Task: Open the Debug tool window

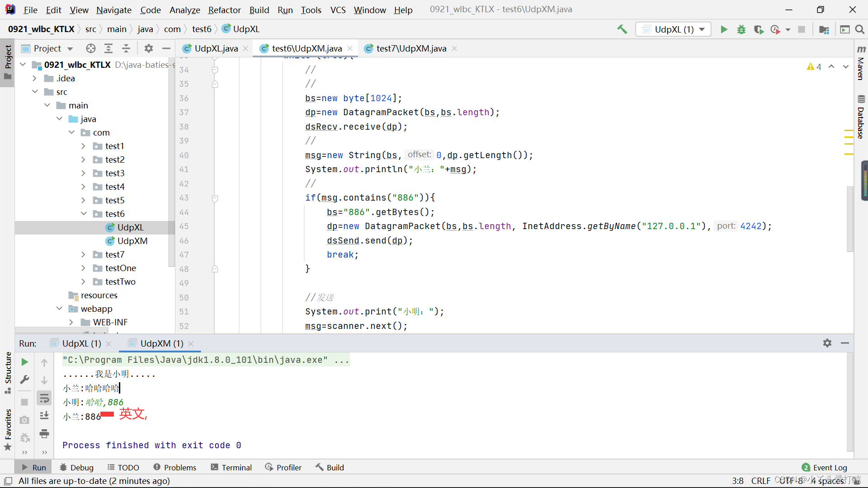Action: click(76, 467)
